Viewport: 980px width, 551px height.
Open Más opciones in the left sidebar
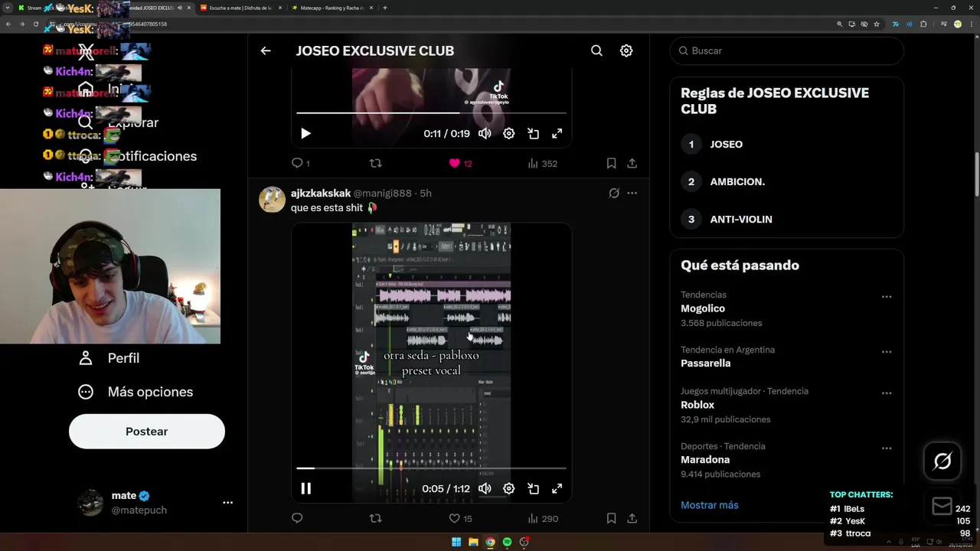tap(136, 392)
